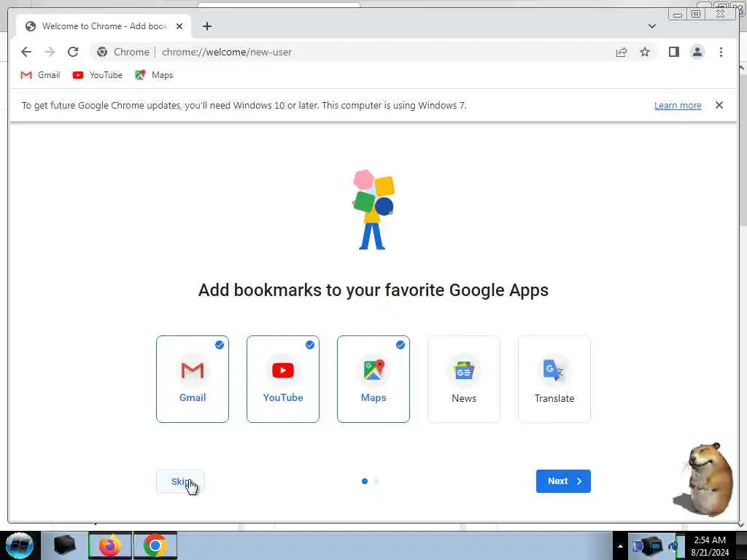Select the Translate app card
The height and width of the screenshot is (560, 747).
coord(554,379)
